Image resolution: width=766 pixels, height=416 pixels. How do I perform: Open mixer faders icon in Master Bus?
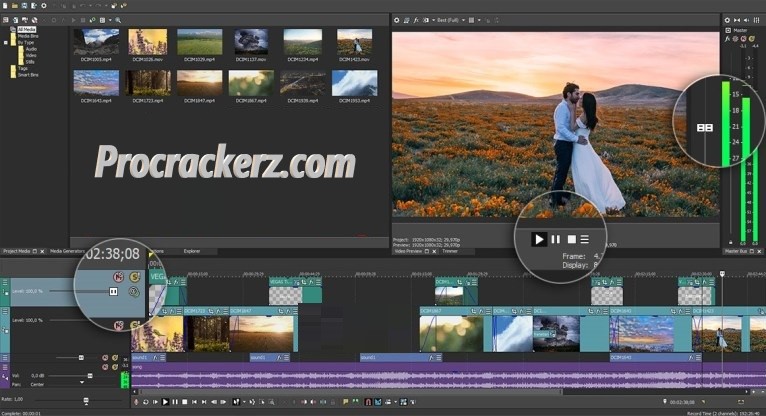(x=756, y=20)
